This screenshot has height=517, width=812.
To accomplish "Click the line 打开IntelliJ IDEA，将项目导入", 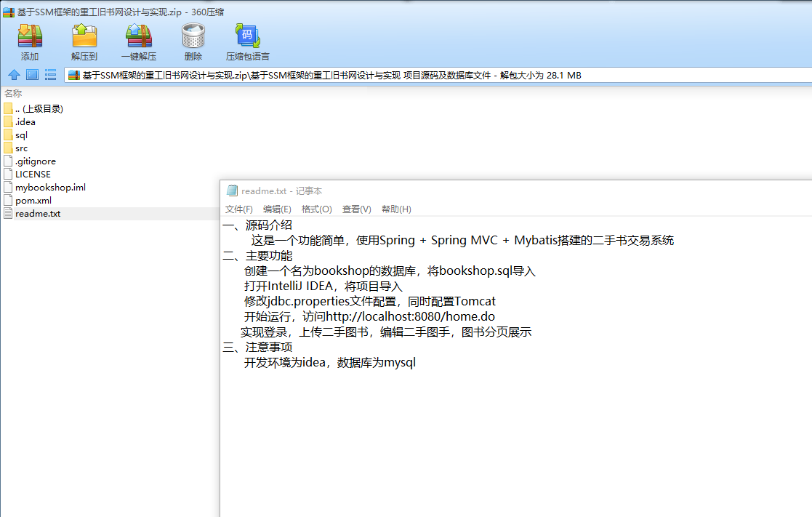I will 323,286.
